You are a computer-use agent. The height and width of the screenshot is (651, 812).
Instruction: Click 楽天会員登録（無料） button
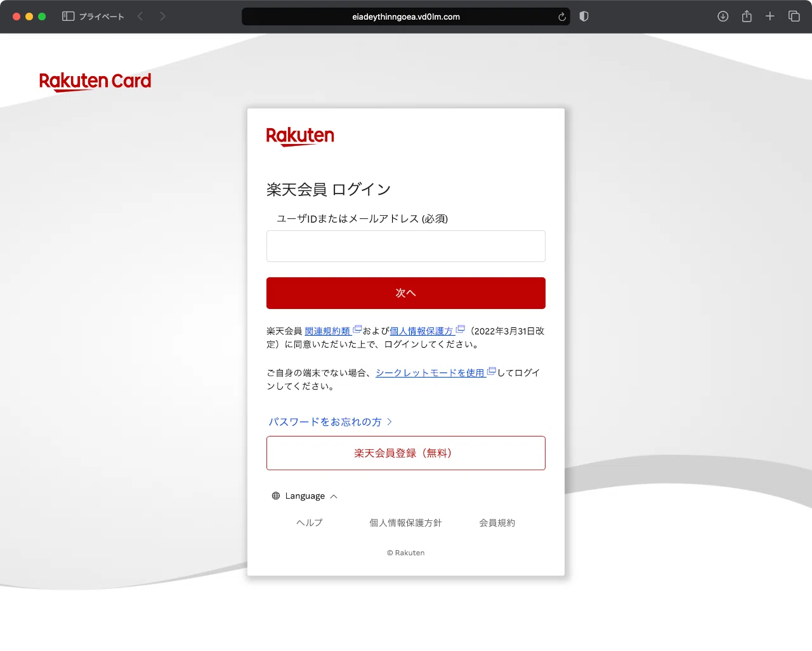[406, 453]
